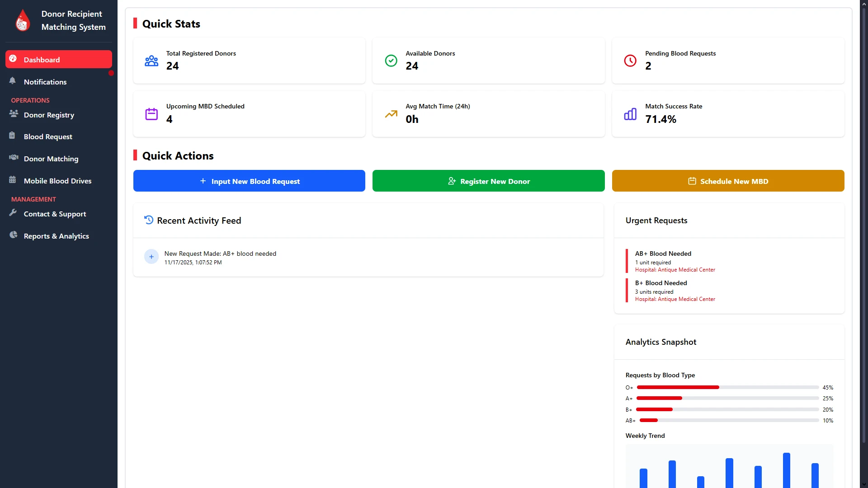868x488 pixels.
Task: Click the Analytics Snapshot heading
Action: tap(660, 342)
